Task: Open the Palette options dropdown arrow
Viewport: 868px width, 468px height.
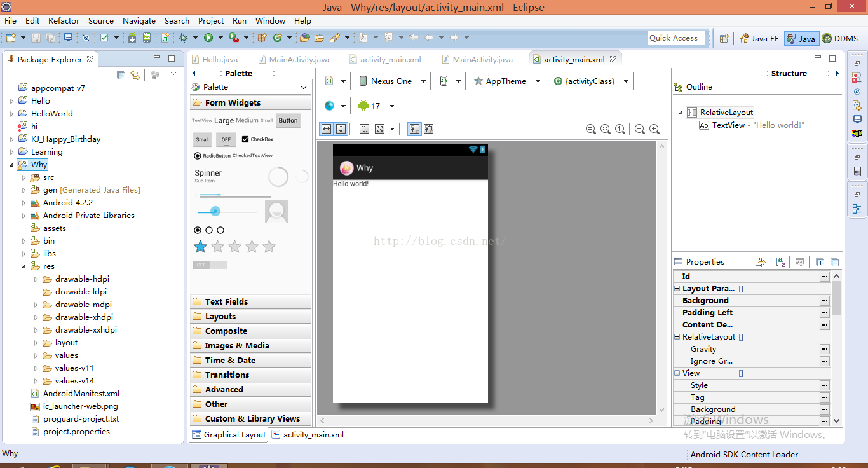Action: point(304,87)
